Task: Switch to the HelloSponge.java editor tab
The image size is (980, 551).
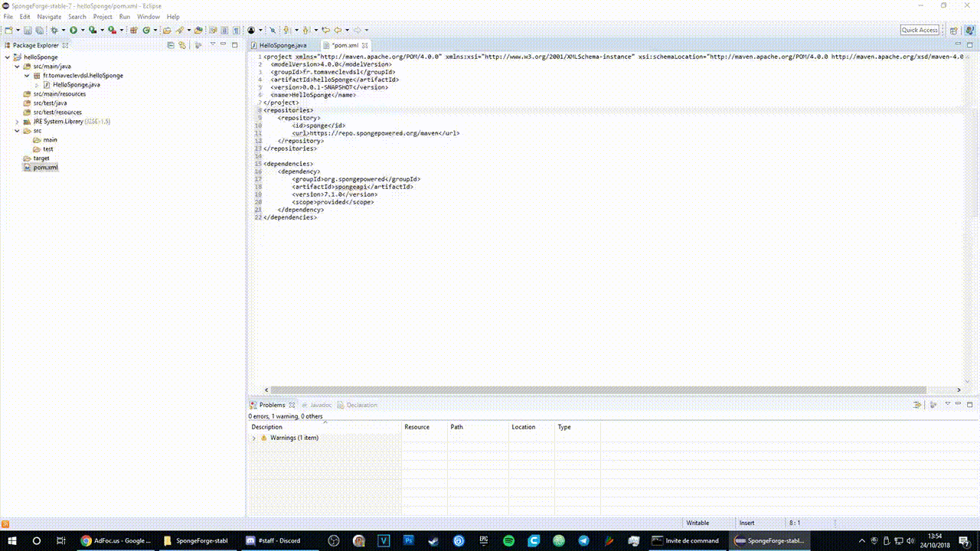Action: [283, 46]
